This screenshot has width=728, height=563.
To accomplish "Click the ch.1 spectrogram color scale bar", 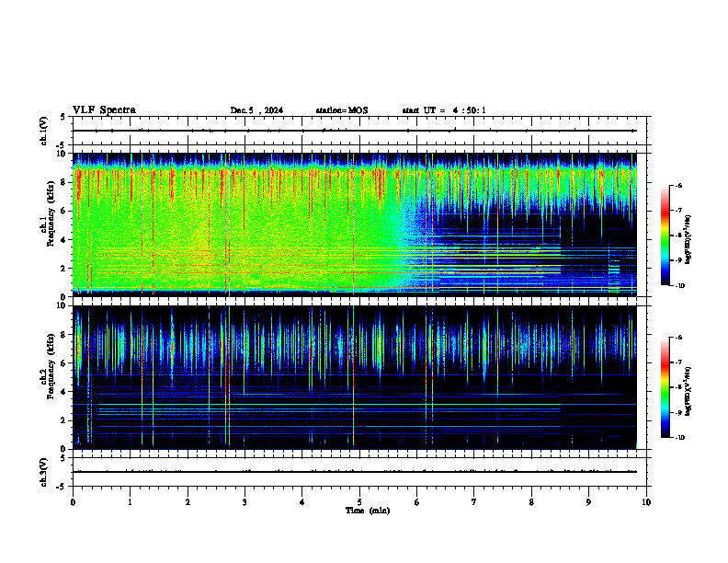I will 665,236.
